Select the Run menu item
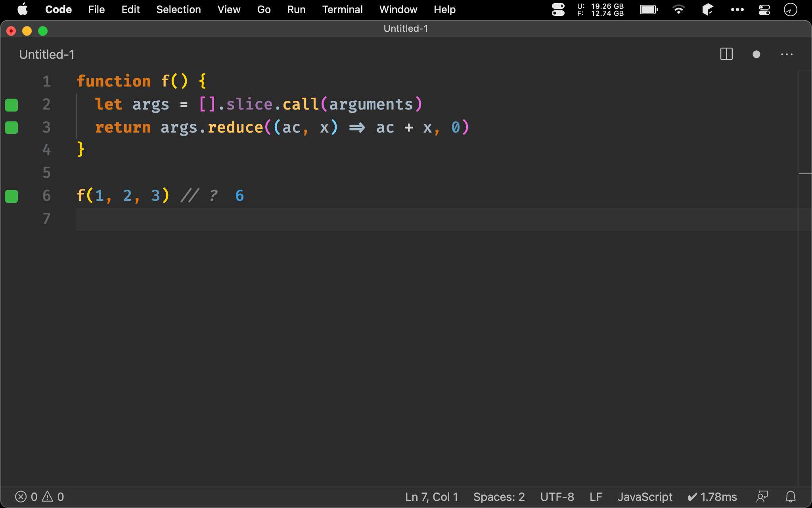812x508 pixels. [x=295, y=9]
